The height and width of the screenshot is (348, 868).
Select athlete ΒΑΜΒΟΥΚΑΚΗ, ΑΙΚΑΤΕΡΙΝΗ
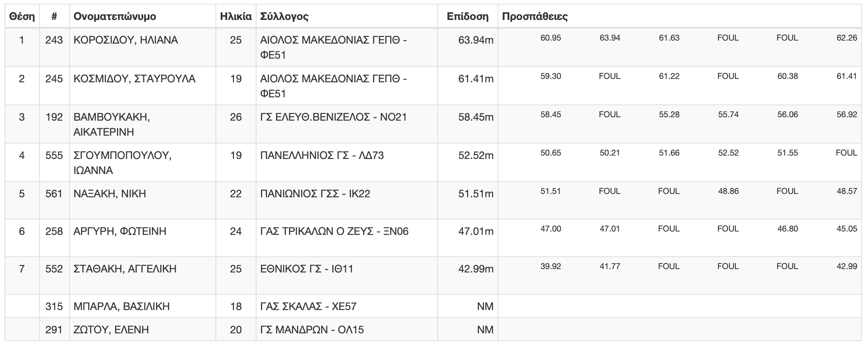pos(112,125)
